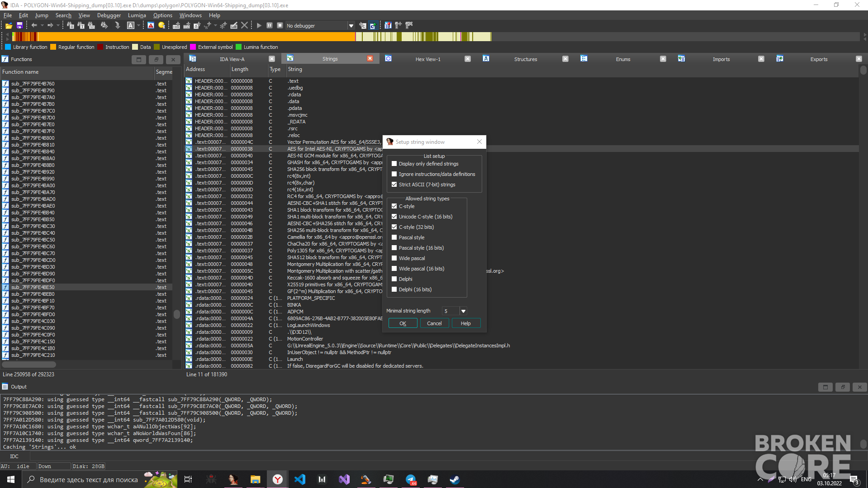868x488 pixels.
Task: Switch to the IDA View-A tab
Action: [x=232, y=59]
